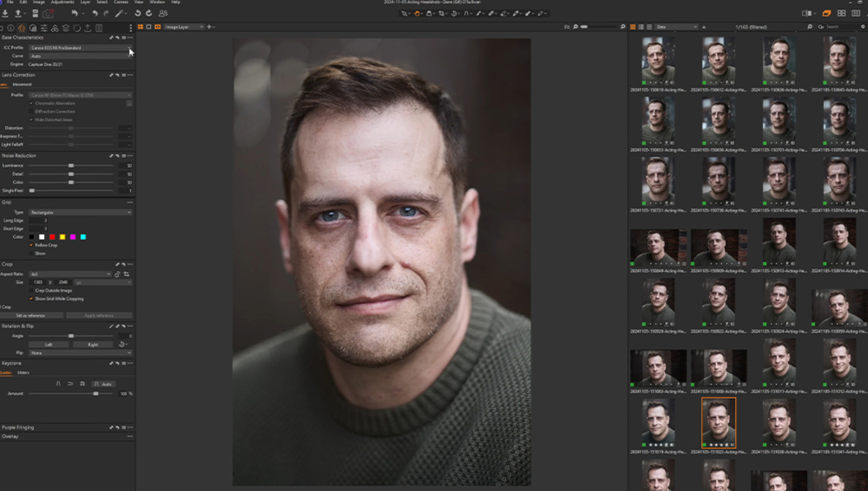Click the Import images icon
The height and width of the screenshot is (491, 868).
click(x=6, y=13)
